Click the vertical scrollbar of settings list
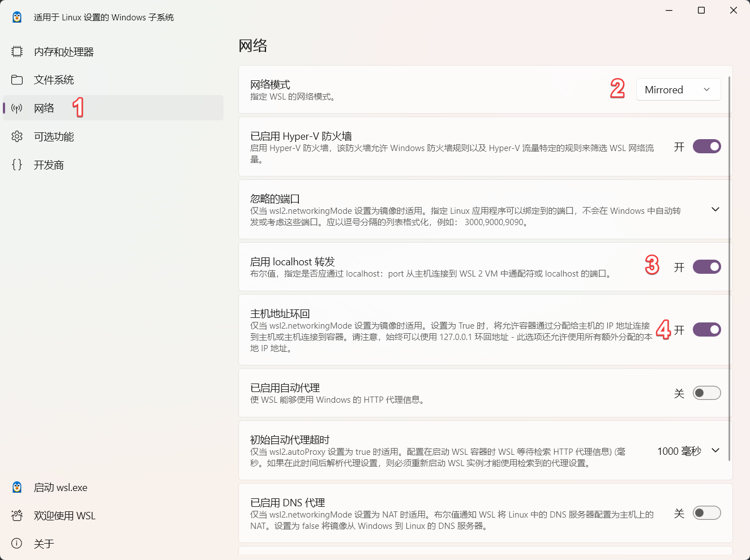The image size is (750, 560). coord(729,269)
